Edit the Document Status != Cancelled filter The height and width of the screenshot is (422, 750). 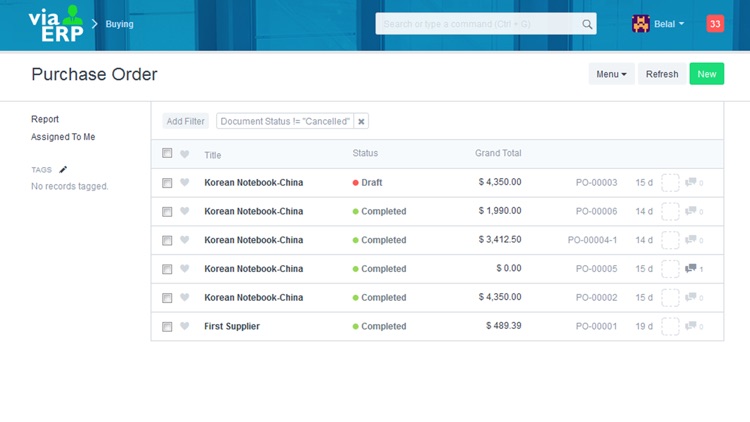pos(285,122)
